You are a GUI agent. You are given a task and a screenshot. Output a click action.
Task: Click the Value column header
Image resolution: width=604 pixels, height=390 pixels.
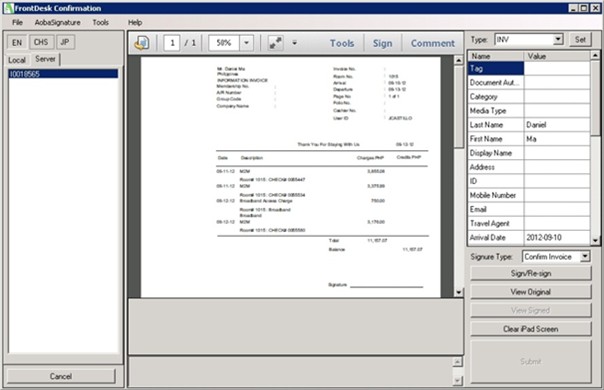(x=557, y=56)
